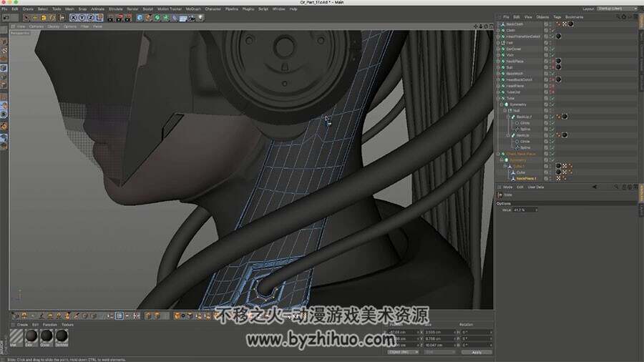Collapse the Chest_Neck_Piece hierarchy
Image resolution: width=644 pixels, height=362 pixels.
[498, 154]
